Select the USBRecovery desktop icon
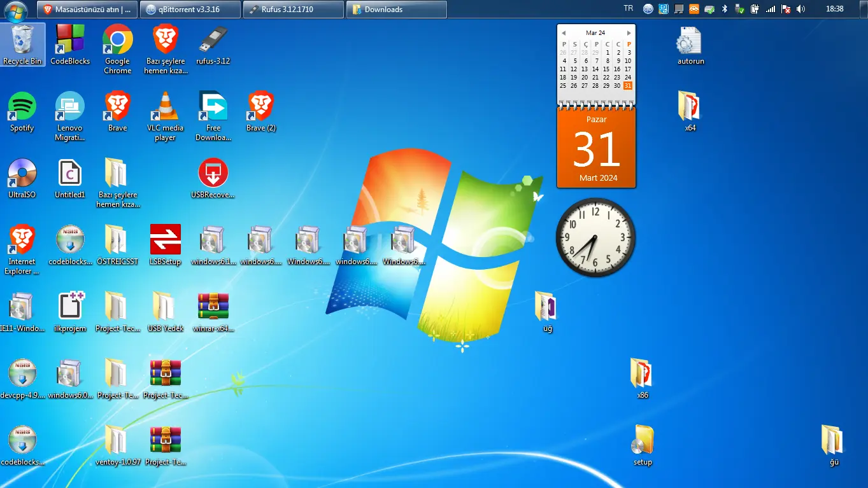Image resolution: width=868 pixels, height=488 pixels. pos(213,178)
